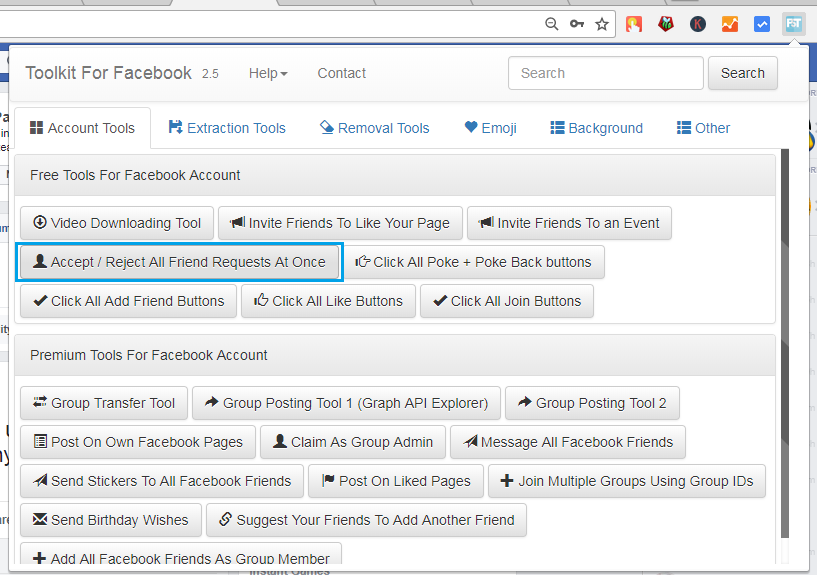Click the Search button
This screenshot has height=575, width=817.
click(743, 73)
